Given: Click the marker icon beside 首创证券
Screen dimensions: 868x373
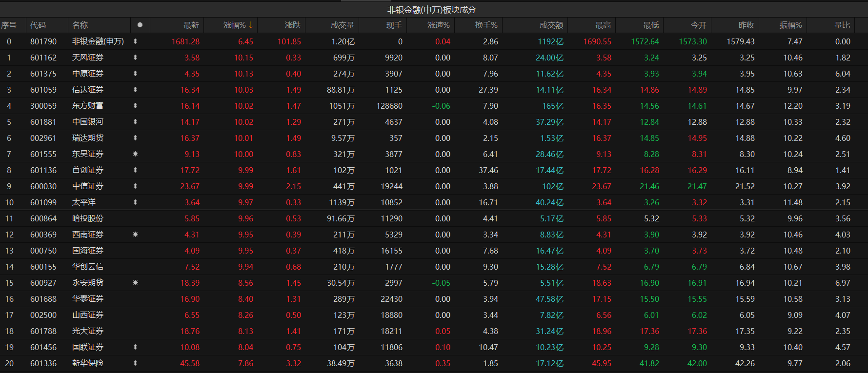Looking at the screenshot, I should pos(135,170).
